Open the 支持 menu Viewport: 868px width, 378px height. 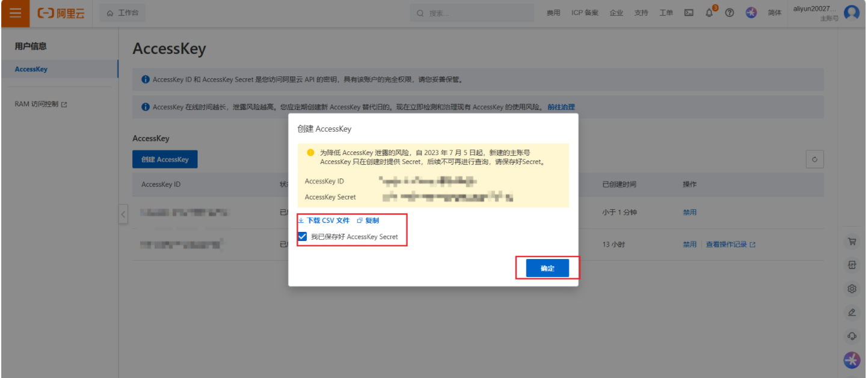pos(641,13)
